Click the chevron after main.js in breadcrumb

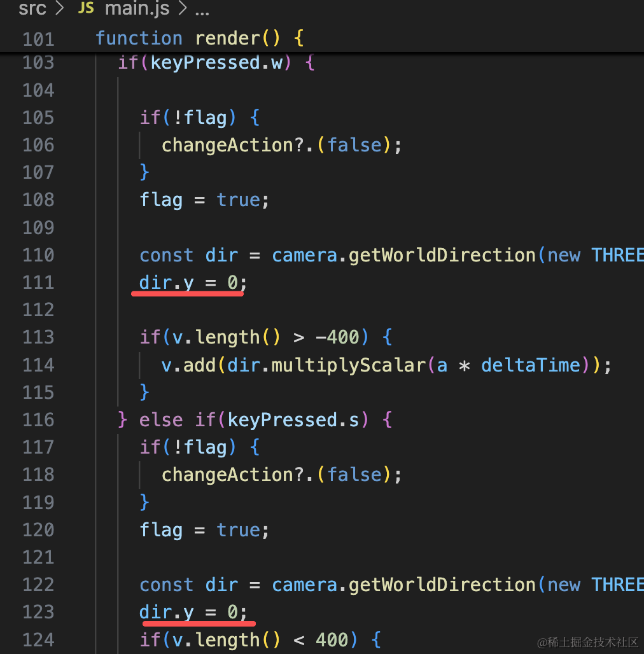182,8
